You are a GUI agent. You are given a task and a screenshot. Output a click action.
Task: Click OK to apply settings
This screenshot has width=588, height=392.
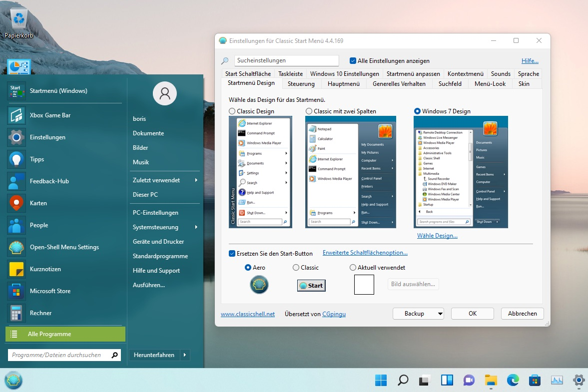click(x=473, y=314)
